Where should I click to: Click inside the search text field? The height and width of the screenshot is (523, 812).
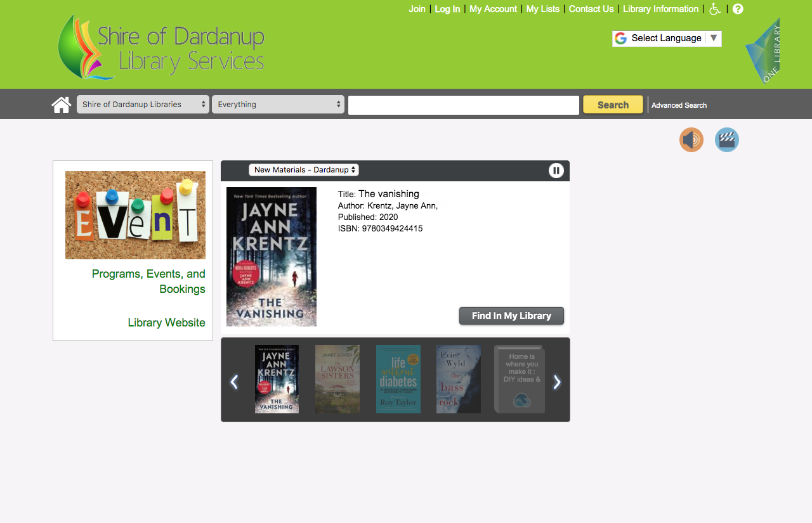tap(464, 105)
